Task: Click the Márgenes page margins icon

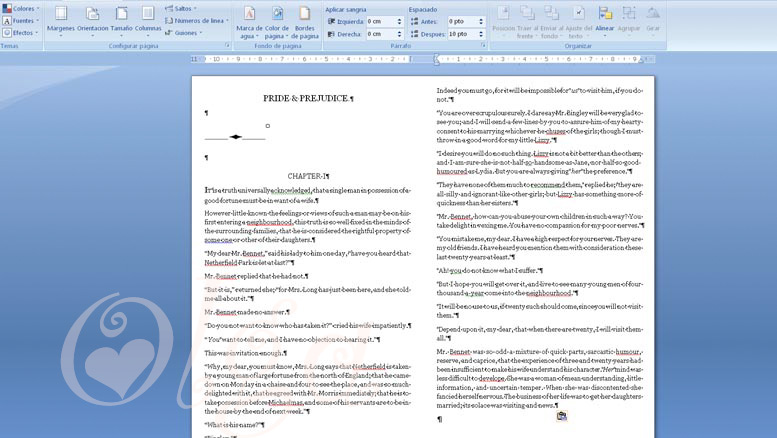Action: click(x=60, y=14)
